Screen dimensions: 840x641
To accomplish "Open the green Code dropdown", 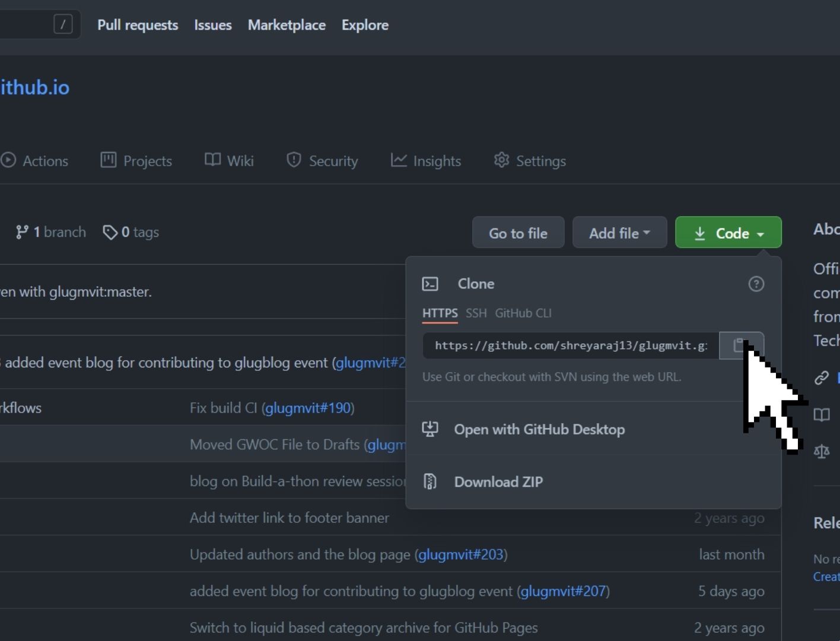I will [728, 233].
